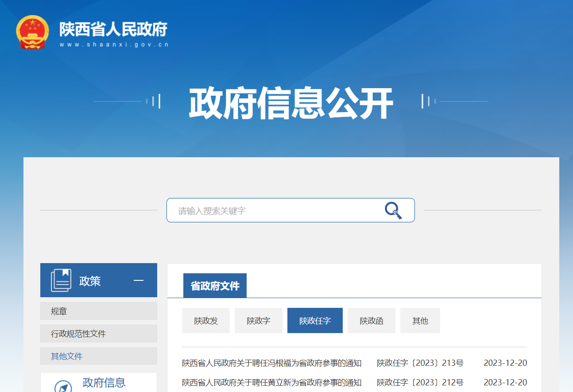Open 陕西省人民政府 site title link
The image size is (573, 392).
[113, 29]
